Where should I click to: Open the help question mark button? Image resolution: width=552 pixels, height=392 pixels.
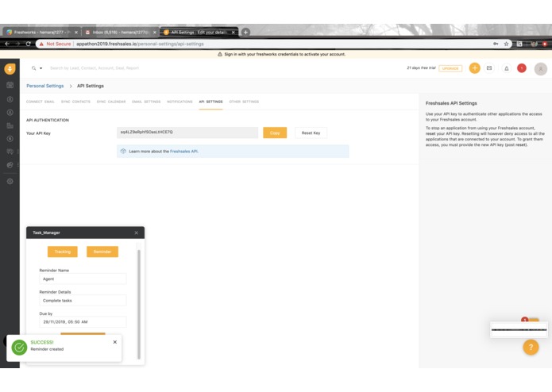tap(531, 348)
